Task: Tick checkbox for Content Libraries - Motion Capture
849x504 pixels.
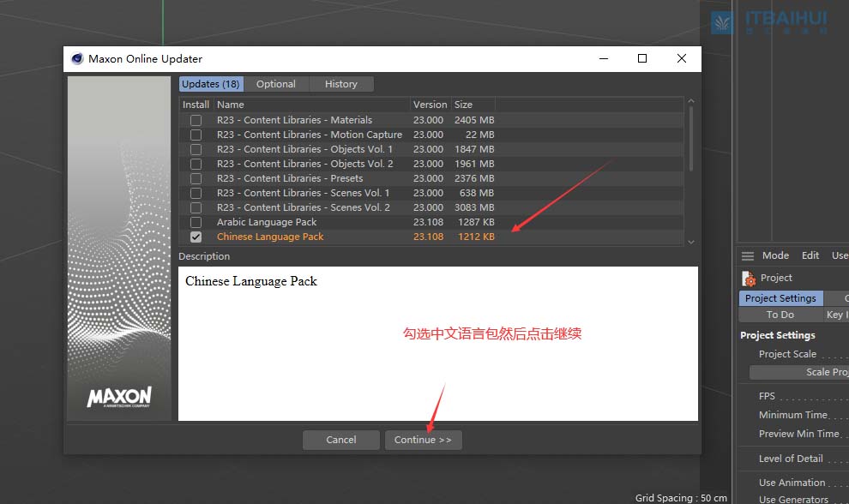Action: click(x=196, y=135)
